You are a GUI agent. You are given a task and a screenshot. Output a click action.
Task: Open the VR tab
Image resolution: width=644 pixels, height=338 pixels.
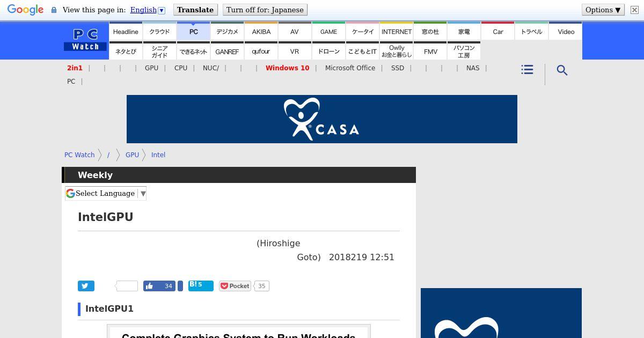tap(295, 51)
